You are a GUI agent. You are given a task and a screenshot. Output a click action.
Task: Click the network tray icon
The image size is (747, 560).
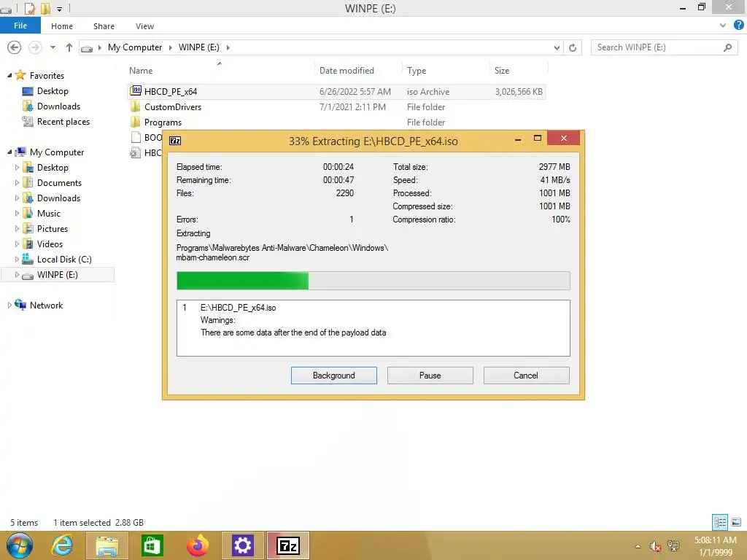673,546
